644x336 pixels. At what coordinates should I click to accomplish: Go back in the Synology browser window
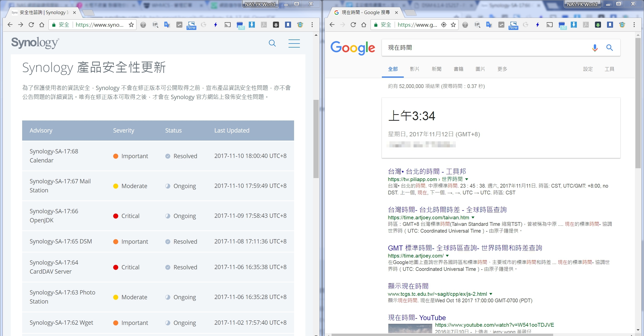click(10, 25)
